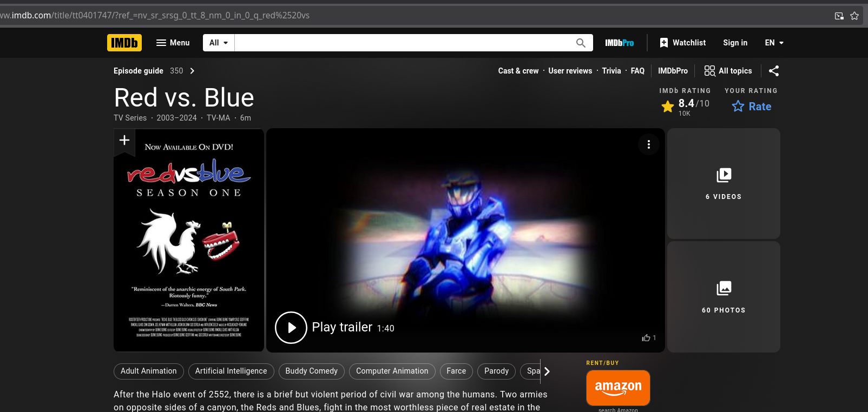Open the Amazon rent/buy button

coord(618,388)
